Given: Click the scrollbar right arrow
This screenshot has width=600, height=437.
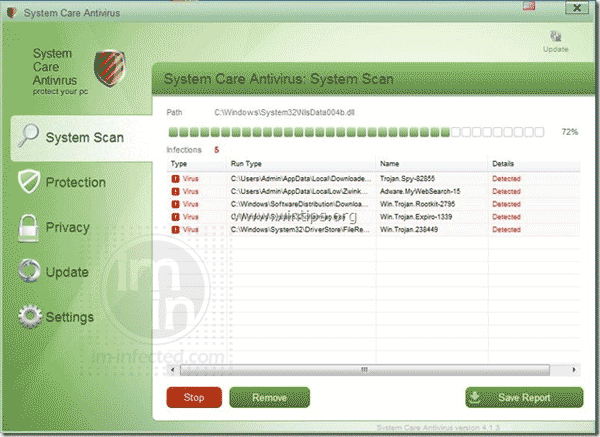Looking at the screenshot, I should point(574,370).
